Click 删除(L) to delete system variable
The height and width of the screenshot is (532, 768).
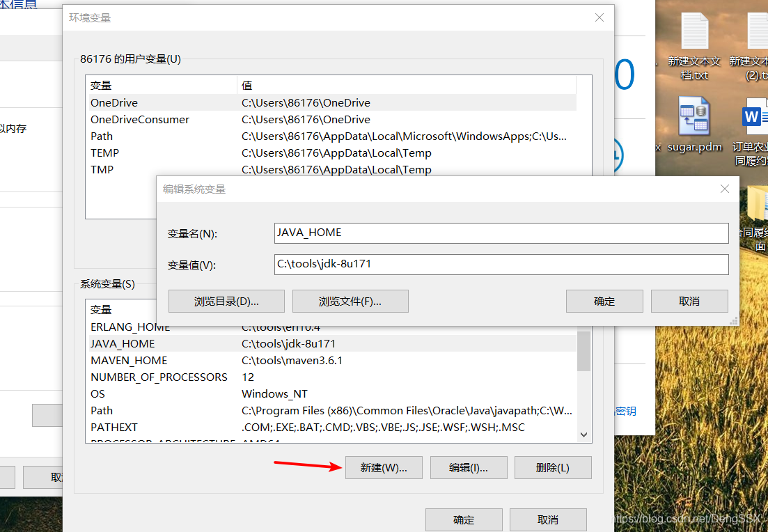coord(553,468)
